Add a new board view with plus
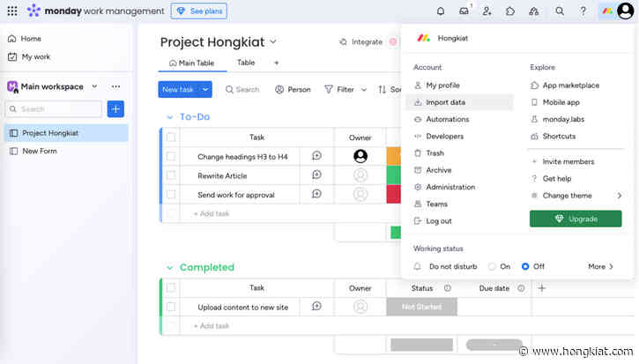 coord(276,63)
